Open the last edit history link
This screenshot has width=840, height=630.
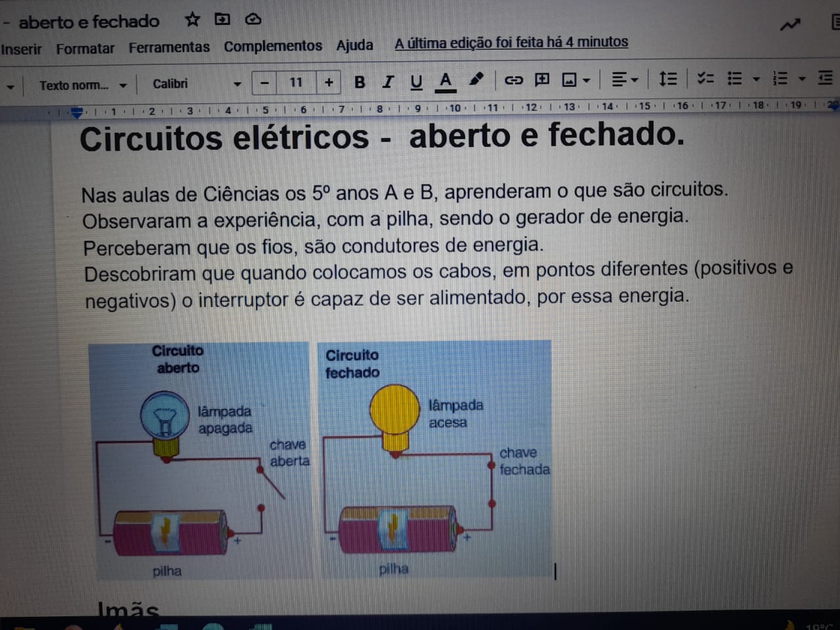click(x=511, y=43)
